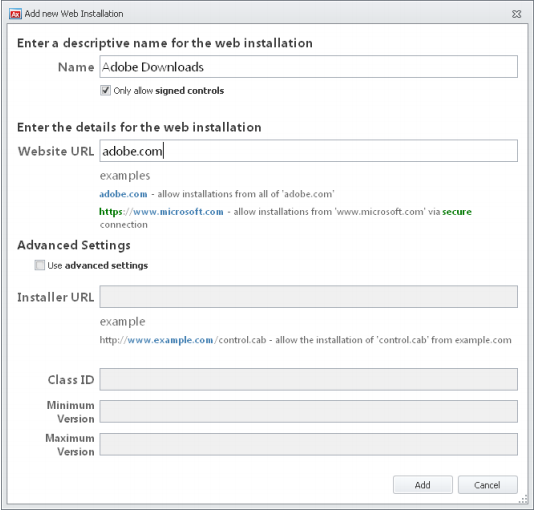This screenshot has width=535, height=511.
Task: Click the Cancel button
Action: 487,484
